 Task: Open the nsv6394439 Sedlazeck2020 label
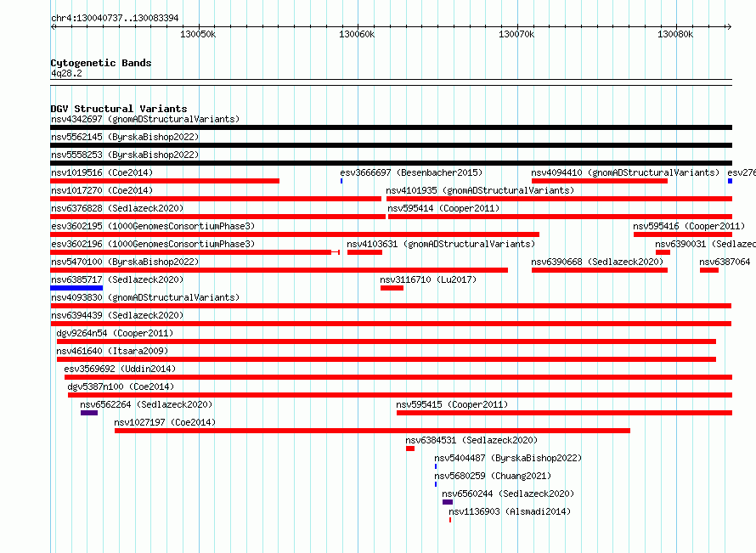tap(117, 315)
